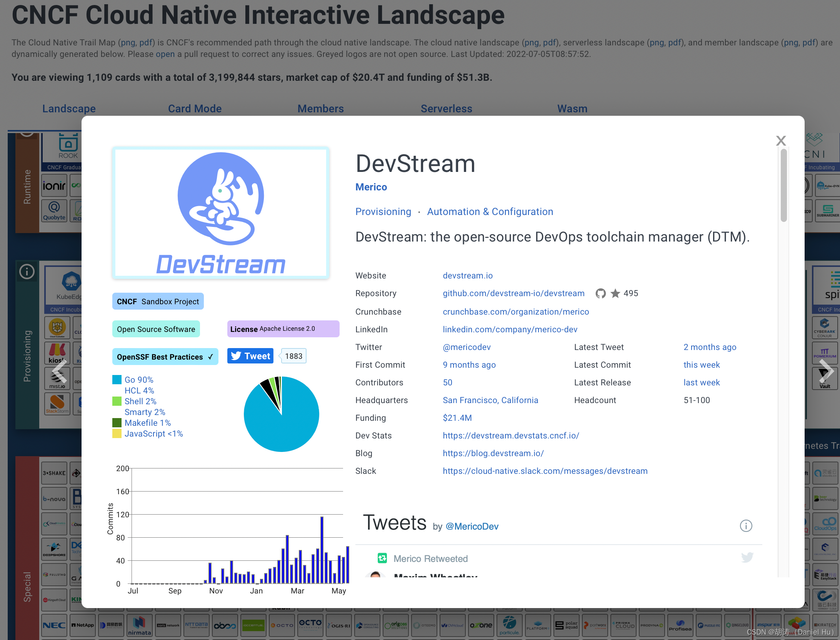Click the info circle icon near Tweets header
The width and height of the screenshot is (840, 640).
point(746,524)
